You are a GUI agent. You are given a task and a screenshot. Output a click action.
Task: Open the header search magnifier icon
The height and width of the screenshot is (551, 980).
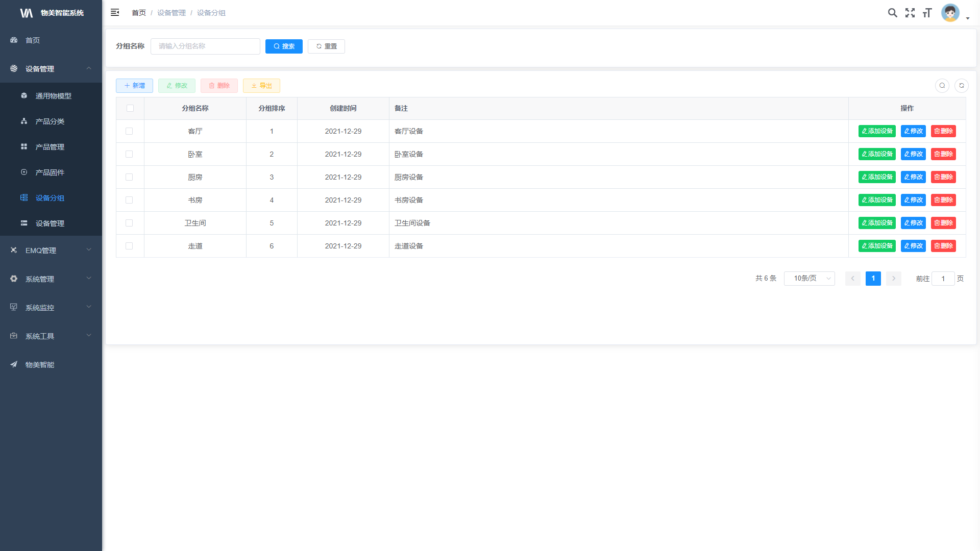coord(892,13)
